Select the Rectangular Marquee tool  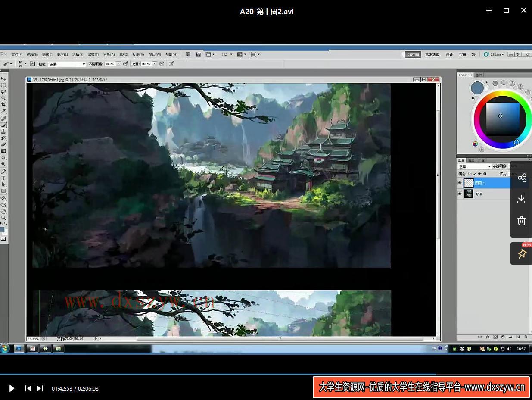pos(3,85)
